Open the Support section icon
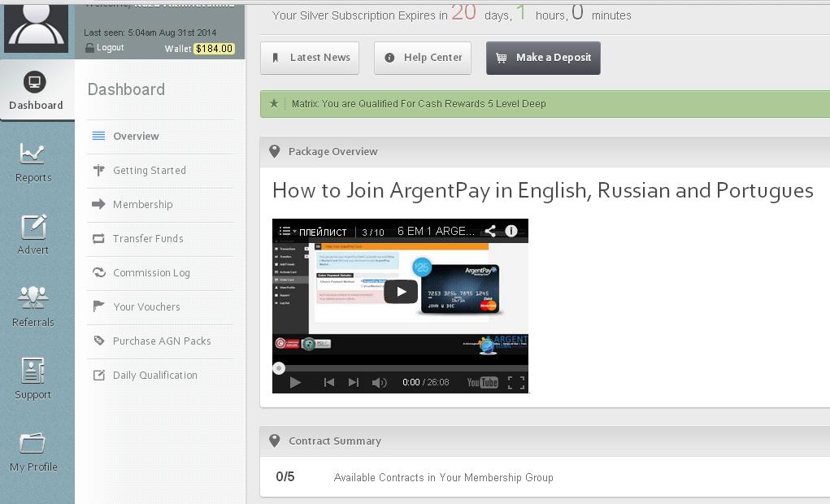This screenshot has height=504, width=830. coord(33,370)
